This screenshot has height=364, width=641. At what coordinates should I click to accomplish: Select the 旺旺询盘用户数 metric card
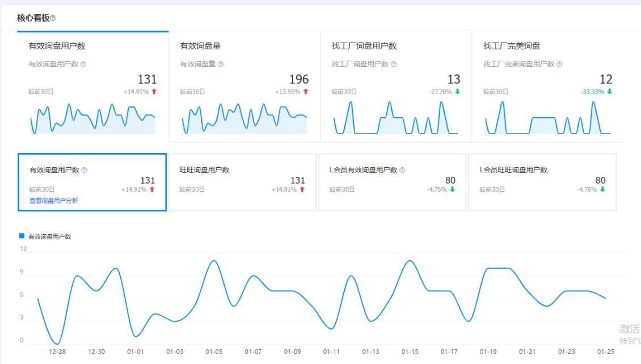(242, 182)
